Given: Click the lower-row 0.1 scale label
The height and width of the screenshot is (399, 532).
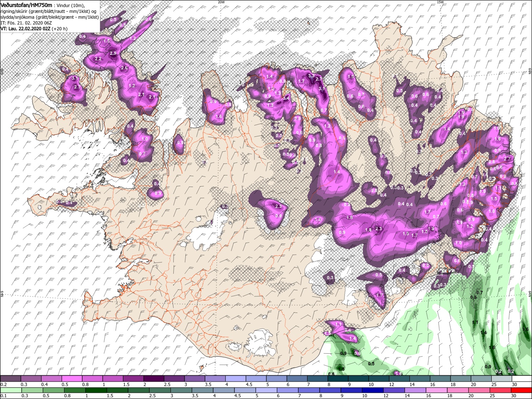Looking at the screenshot, I should pyautogui.click(x=3, y=396).
